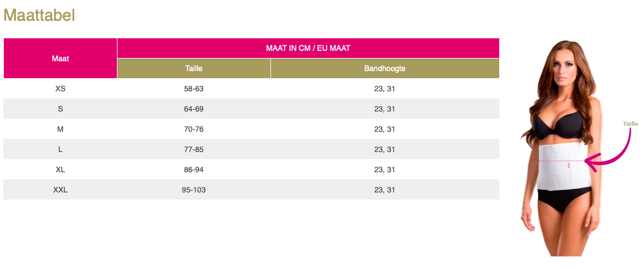The width and height of the screenshot is (644, 269).
Task: Click Bandhoogte value in the XS row
Action: 385,89
